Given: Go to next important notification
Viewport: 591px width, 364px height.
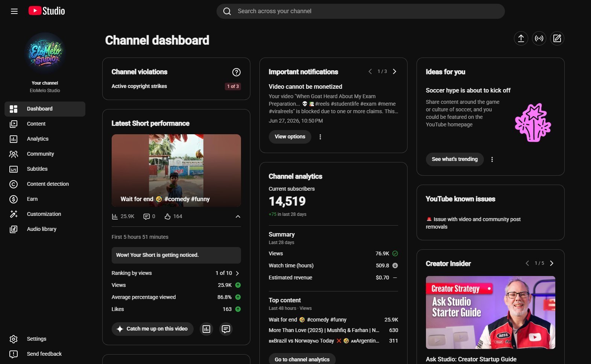Looking at the screenshot, I should tap(394, 71).
